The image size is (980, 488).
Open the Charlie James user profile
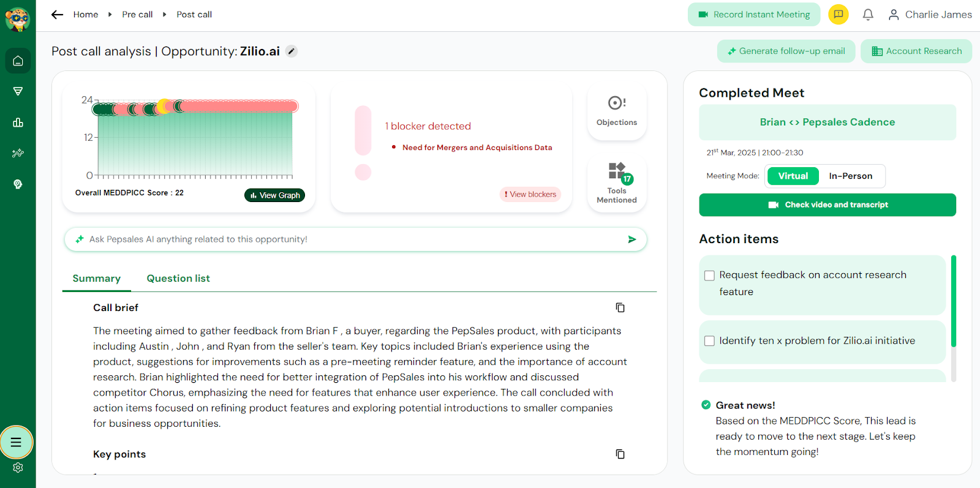[930, 15]
